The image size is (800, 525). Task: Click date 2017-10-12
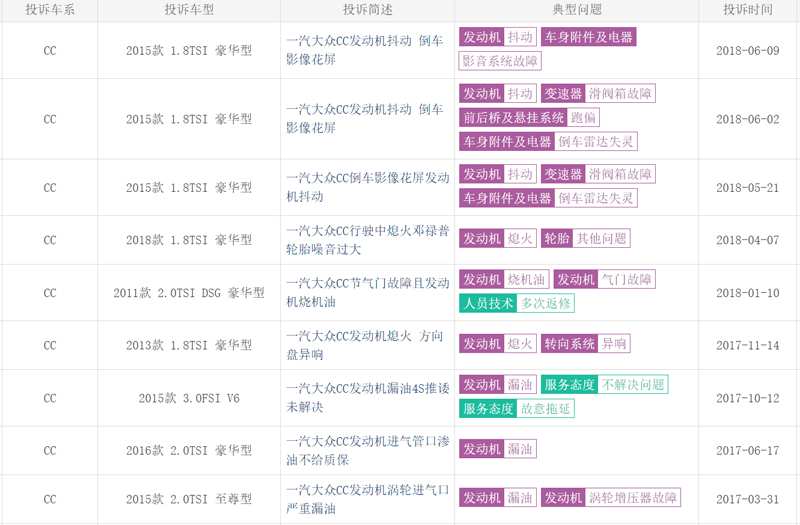pos(747,398)
